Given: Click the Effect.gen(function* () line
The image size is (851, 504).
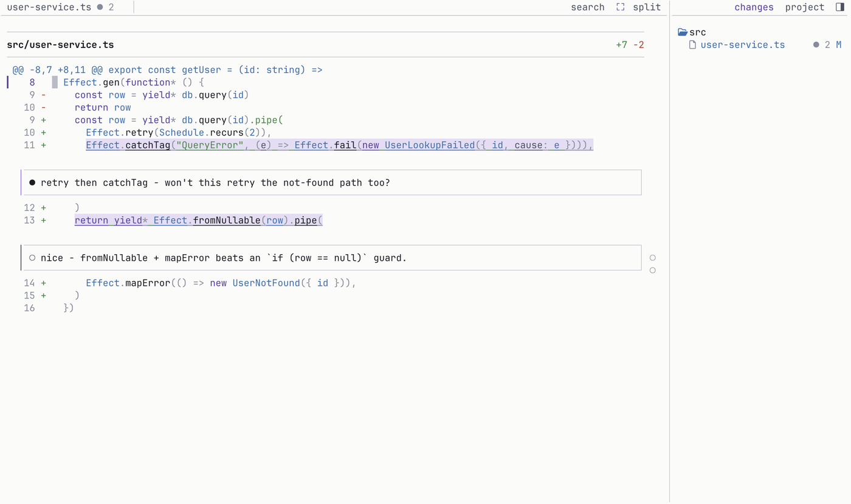Looking at the screenshot, I should pos(134,83).
